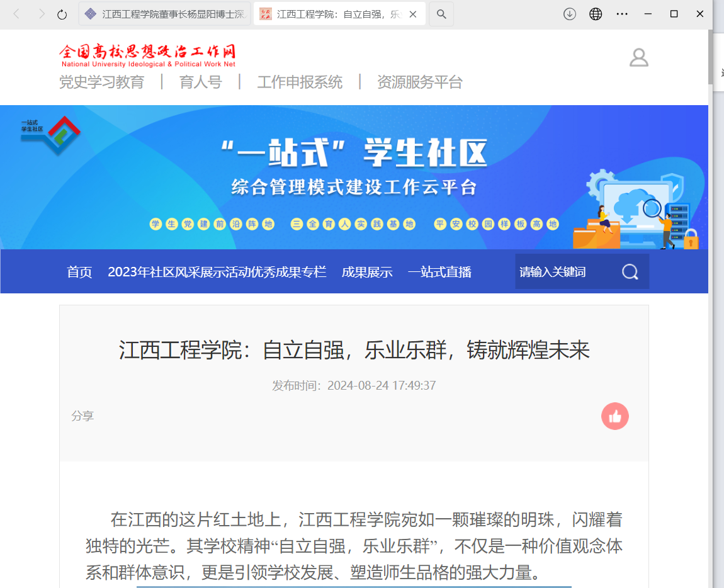Open the browser downloads icon
Screen dimensions: 724x588
[x=569, y=14]
